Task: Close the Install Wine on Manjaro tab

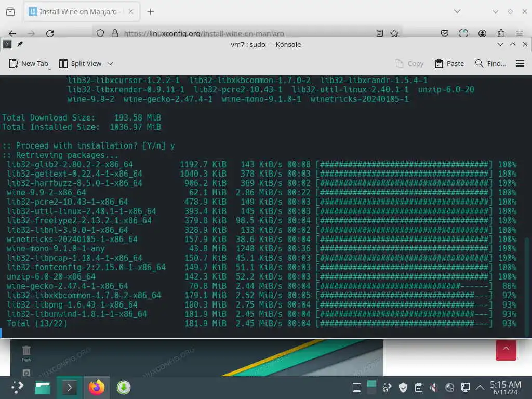Action: [131, 11]
